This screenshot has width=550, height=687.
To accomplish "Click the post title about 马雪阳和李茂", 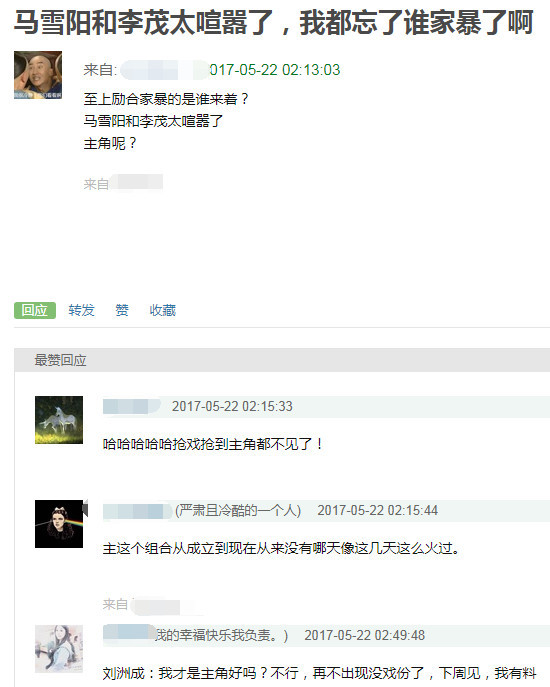I will (x=273, y=22).
